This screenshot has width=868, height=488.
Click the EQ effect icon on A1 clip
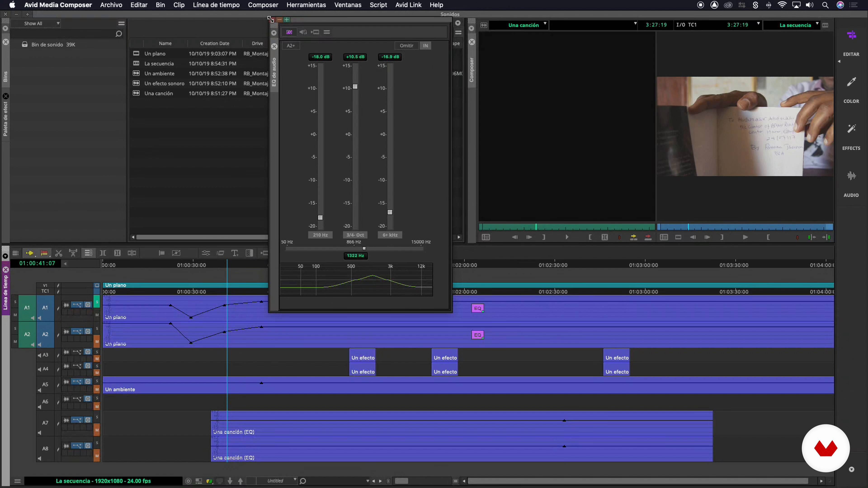pyautogui.click(x=477, y=308)
